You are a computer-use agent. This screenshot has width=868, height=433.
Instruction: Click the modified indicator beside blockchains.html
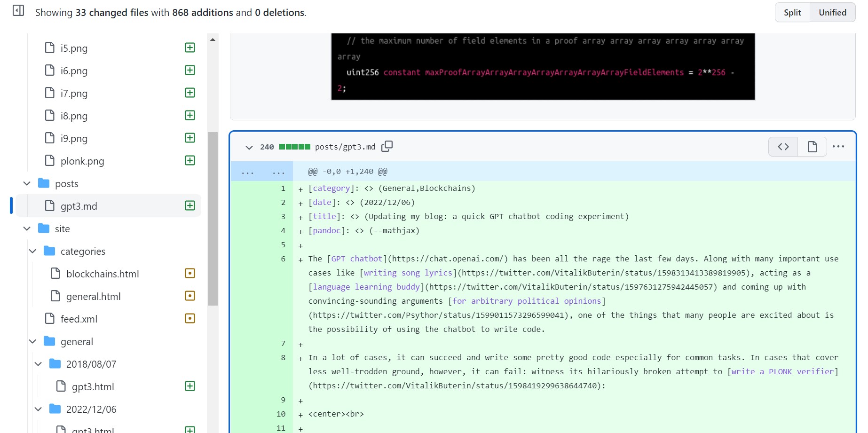tap(189, 273)
